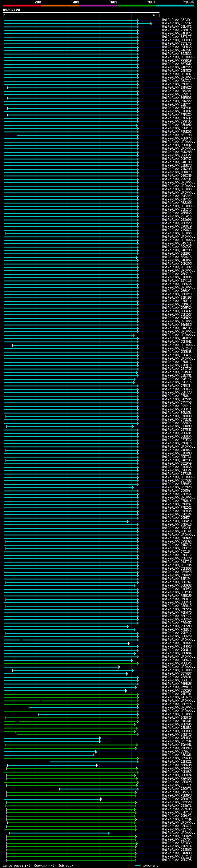Viewport: 197px width, 868px height.
Task: Open the UniRef100_A8IJQ4 hit label
Action: pos(177,20)
